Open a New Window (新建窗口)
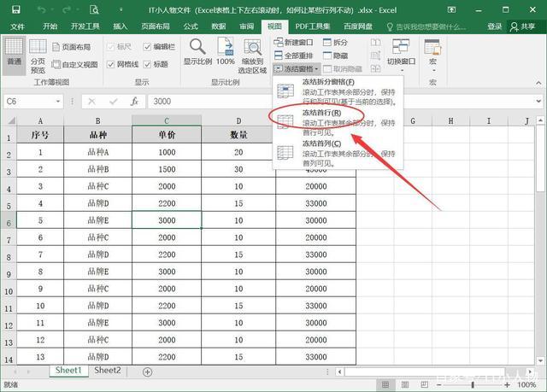 293,43
